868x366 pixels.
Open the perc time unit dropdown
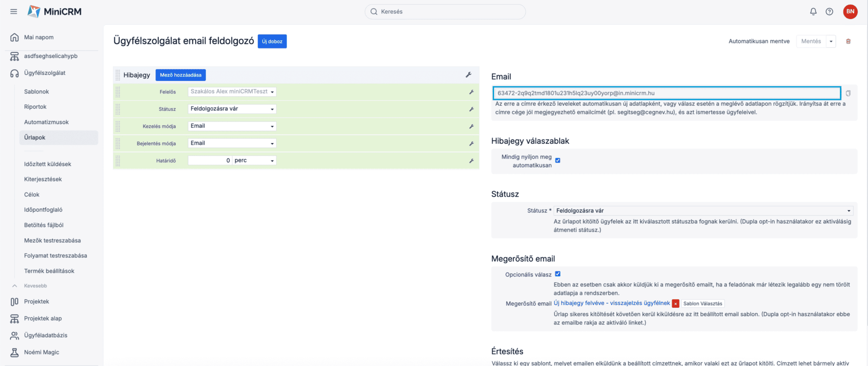pos(255,160)
